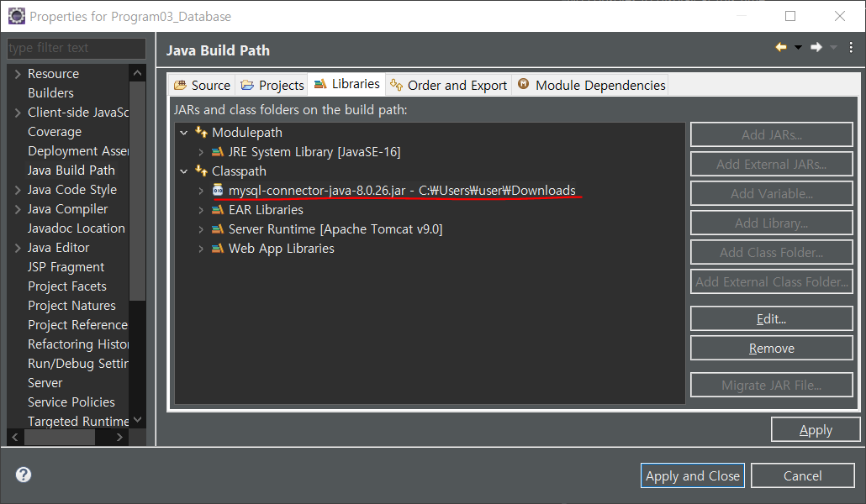Click the Add Class Folder... button
This screenshot has width=866, height=504.
tap(771, 253)
